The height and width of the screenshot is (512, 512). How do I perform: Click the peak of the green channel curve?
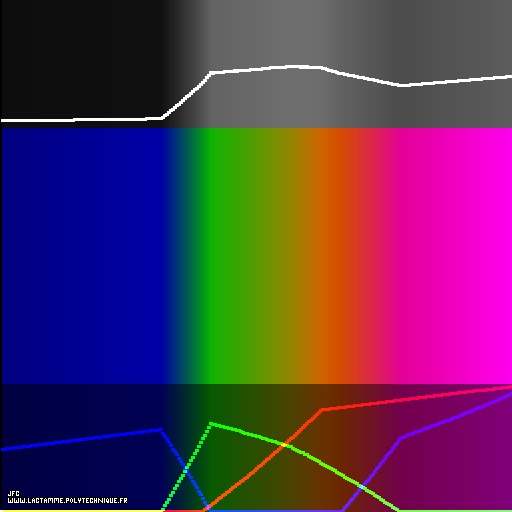211,424
